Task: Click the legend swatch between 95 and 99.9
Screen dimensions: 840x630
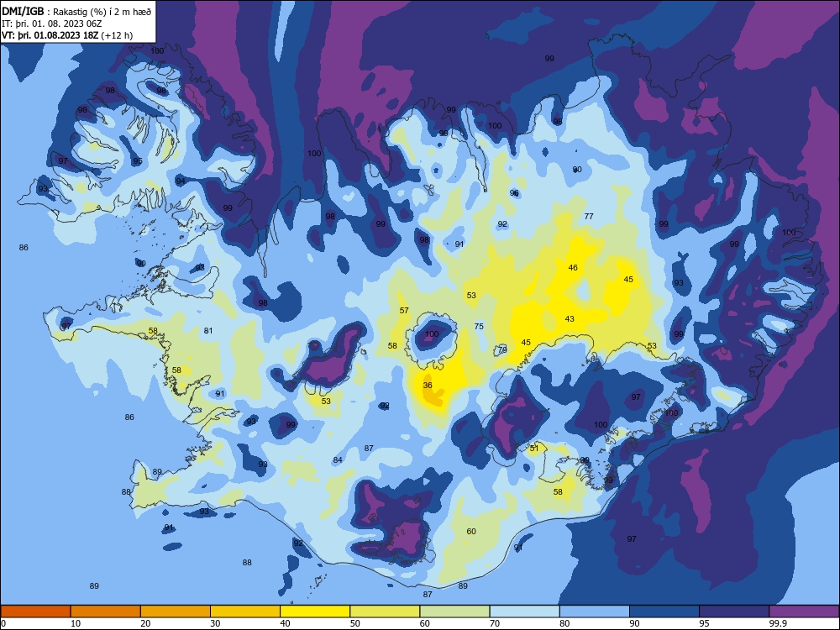Action: coord(734,612)
